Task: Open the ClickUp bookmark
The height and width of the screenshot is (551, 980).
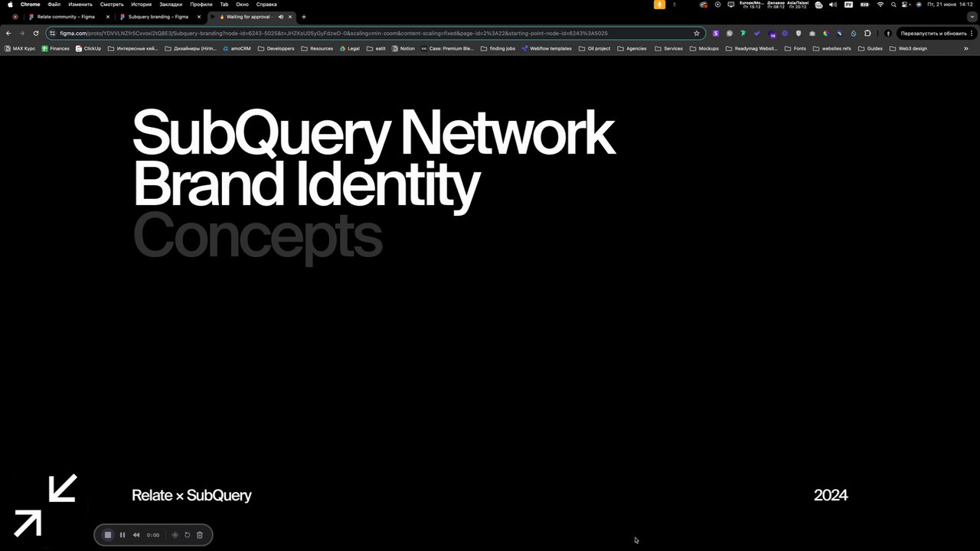Action: click(x=88, y=48)
